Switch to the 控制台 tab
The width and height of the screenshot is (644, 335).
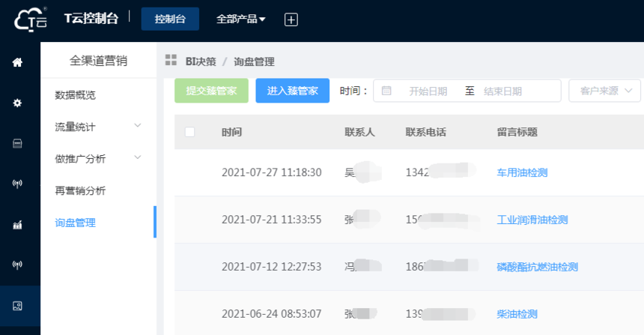tap(170, 19)
